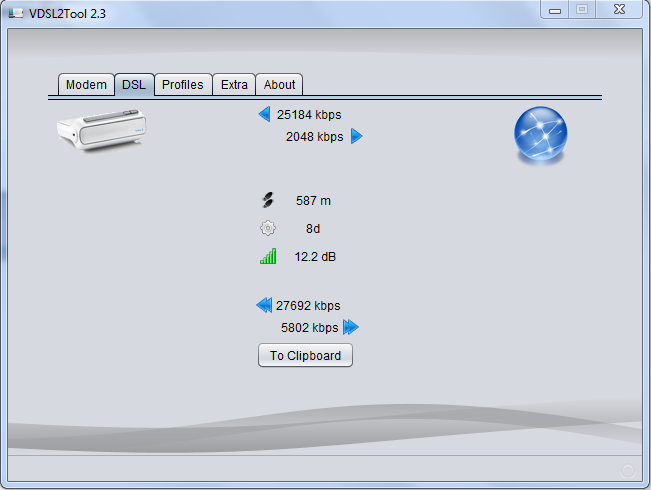Click the left arrow beside 25184 kbps
Image resolution: width=651 pixels, height=490 pixels.
tap(264, 114)
